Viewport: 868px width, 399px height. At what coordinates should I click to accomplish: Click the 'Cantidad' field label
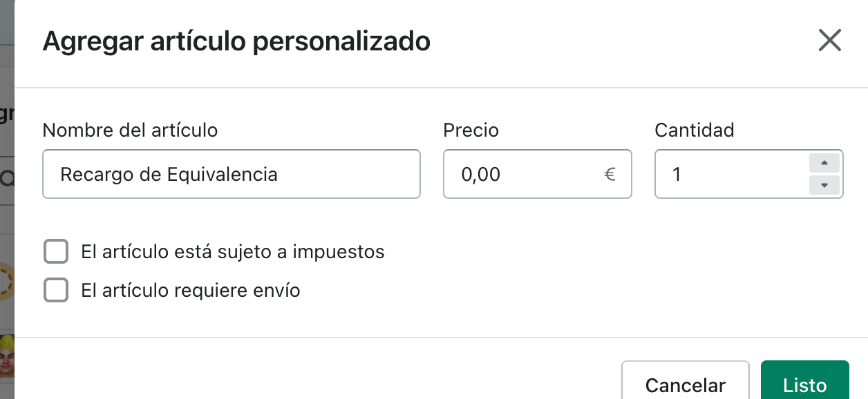(x=694, y=130)
